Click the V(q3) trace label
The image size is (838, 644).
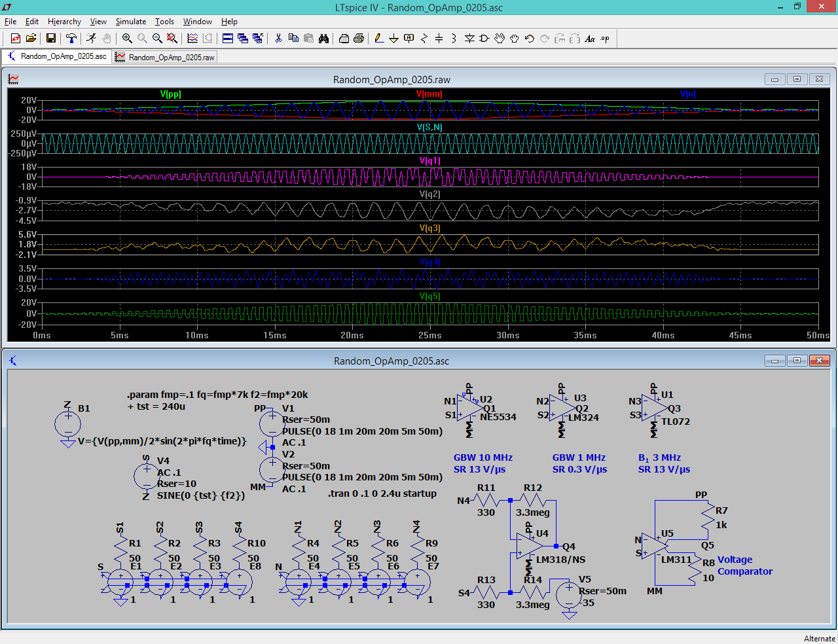(429, 228)
